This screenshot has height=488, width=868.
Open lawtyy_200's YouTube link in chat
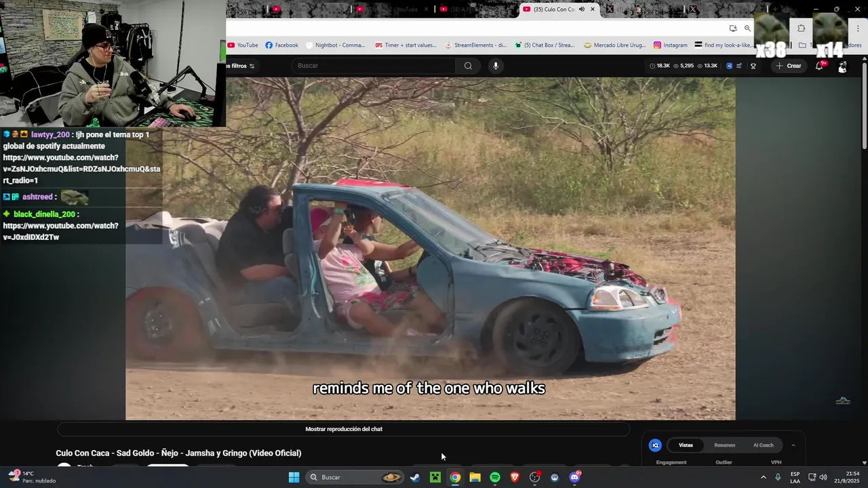pos(81,169)
